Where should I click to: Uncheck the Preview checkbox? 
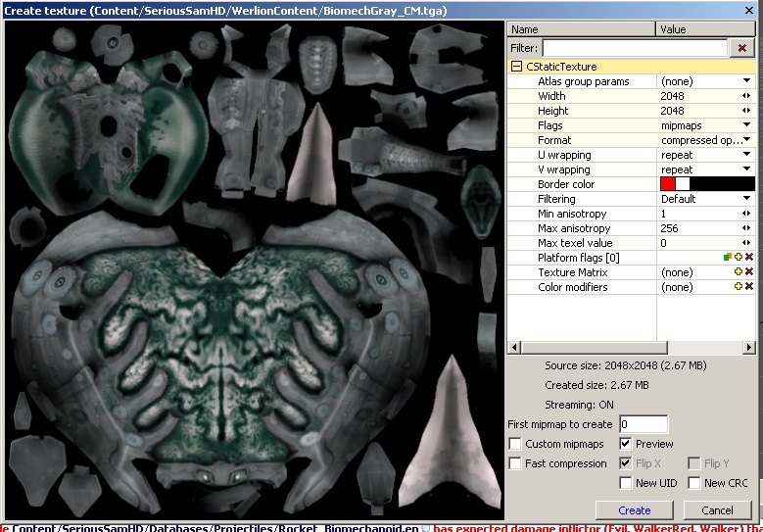(626, 444)
